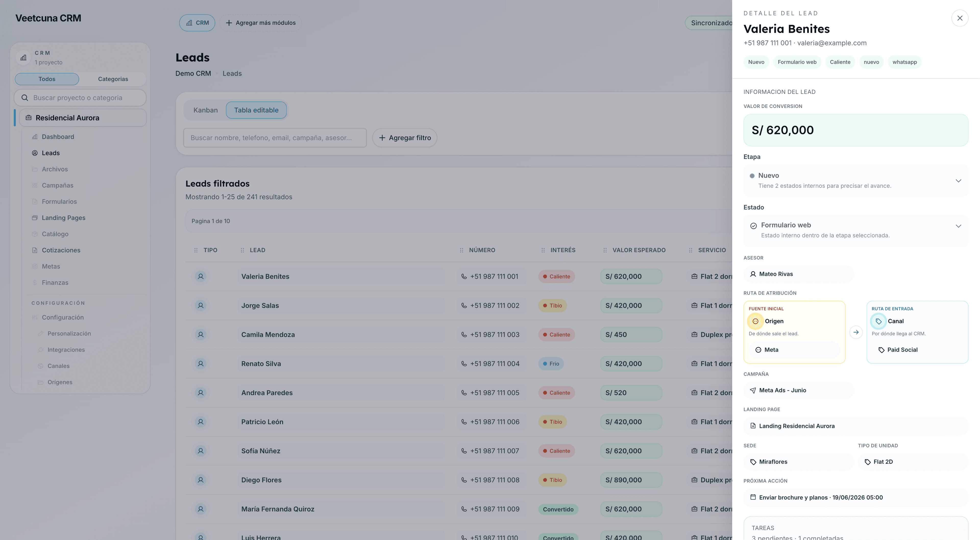This screenshot has height=540, width=980.
Task: Click the arrow icon between Origen and Canal
Action: [856, 332]
